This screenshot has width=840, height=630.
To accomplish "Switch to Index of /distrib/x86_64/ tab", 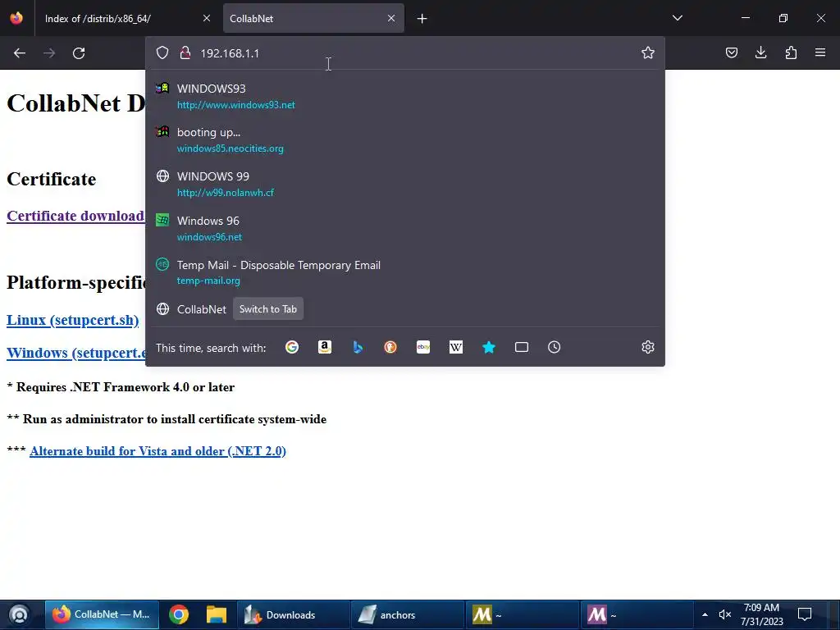I will [x=127, y=18].
